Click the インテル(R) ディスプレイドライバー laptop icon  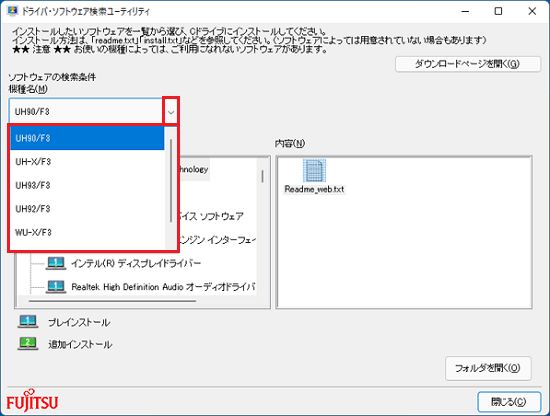(x=56, y=263)
